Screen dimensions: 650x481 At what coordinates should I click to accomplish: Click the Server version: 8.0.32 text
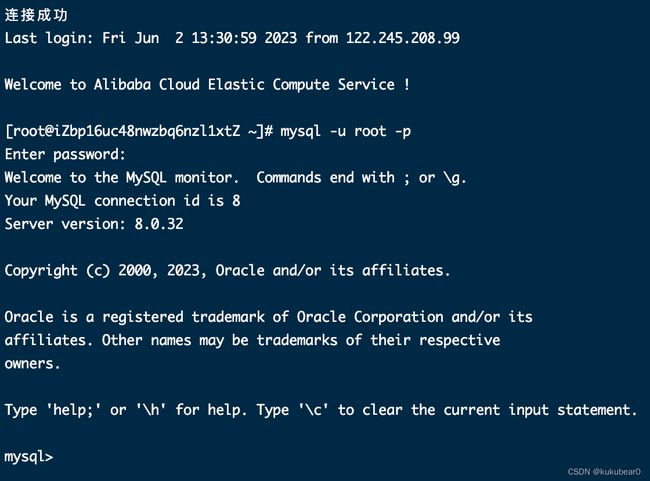coord(94,224)
